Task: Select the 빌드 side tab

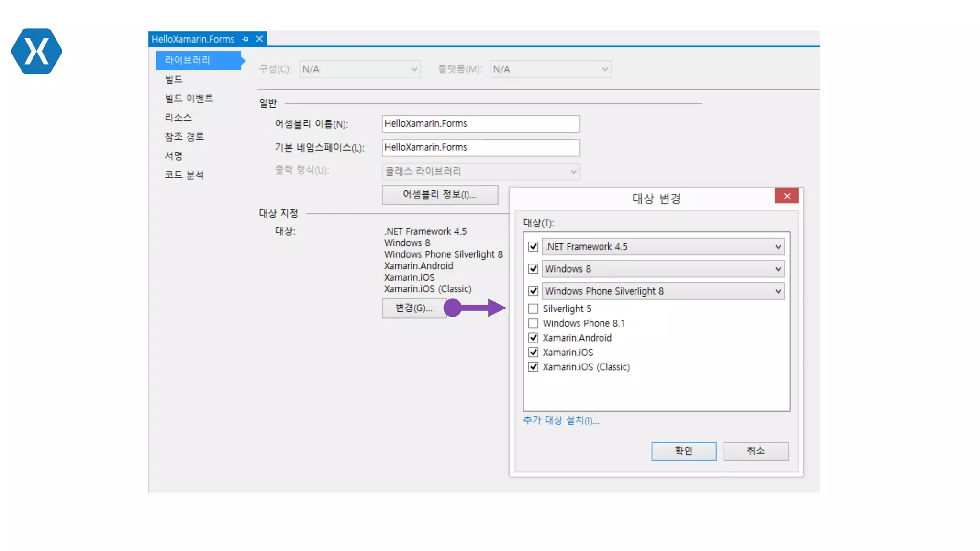Action: [x=174, y=79]
